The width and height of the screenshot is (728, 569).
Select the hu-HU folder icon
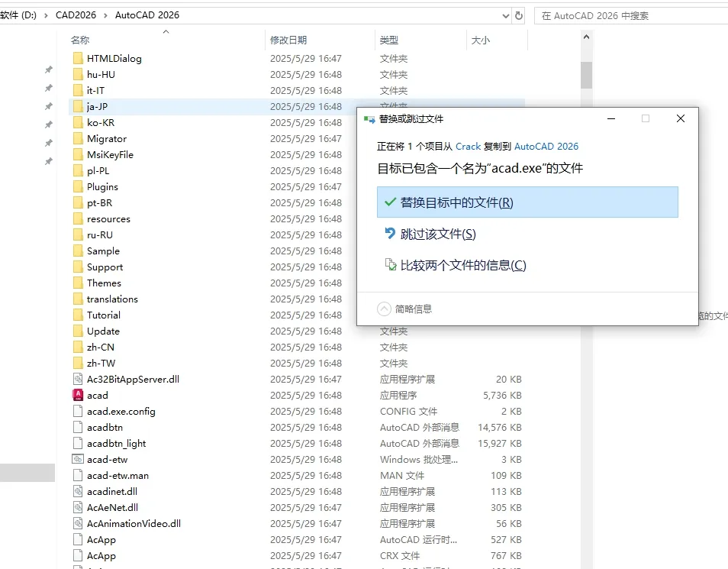click(x=78, y=74)
